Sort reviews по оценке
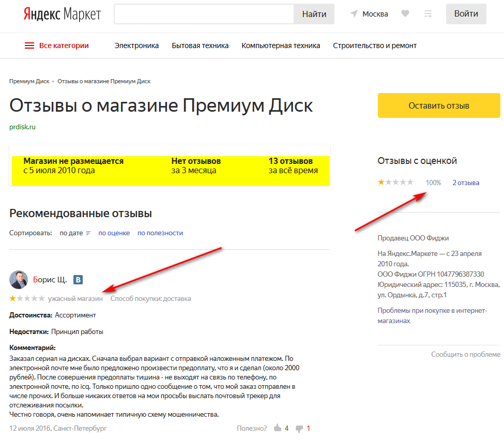The width and height of the screenshot is (504, 440). tap(114, 233)
